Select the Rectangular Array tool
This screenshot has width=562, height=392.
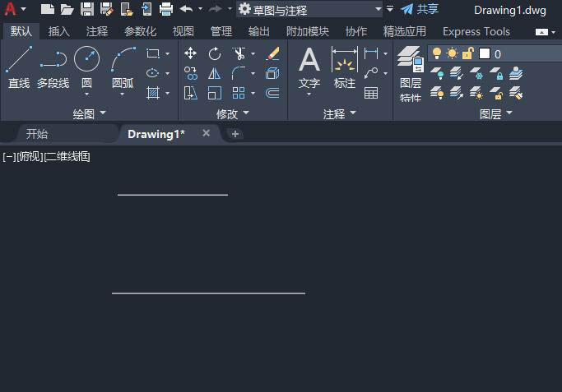(239, 93)
